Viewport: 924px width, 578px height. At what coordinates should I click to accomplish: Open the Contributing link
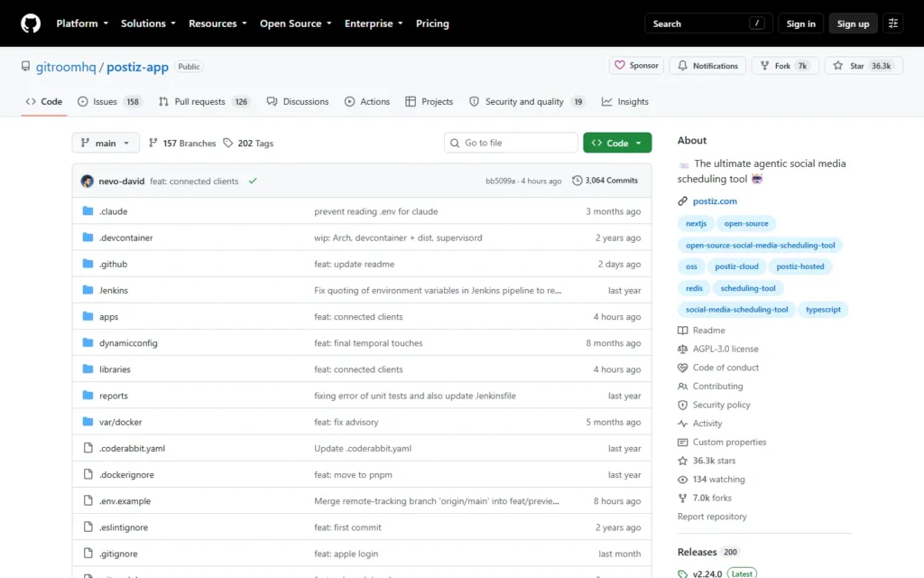click(717, 387)
